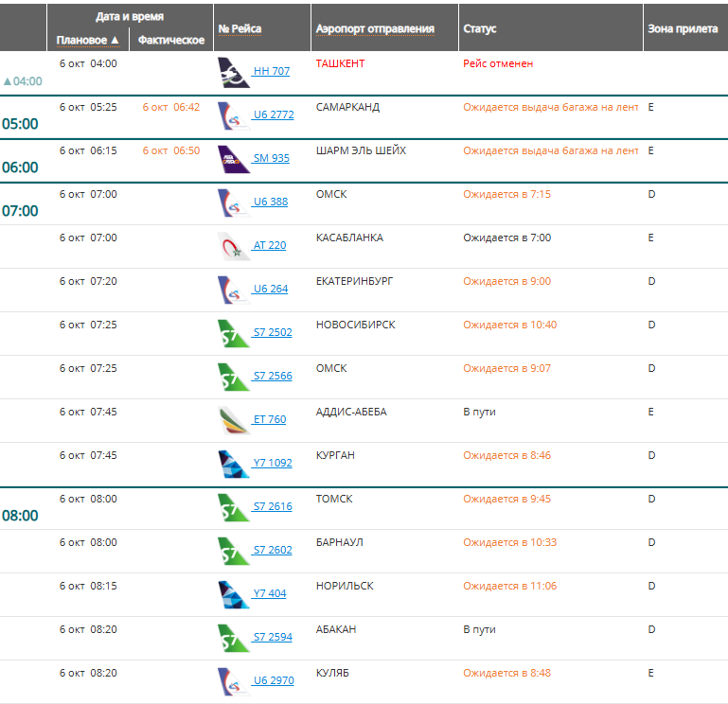Select the 07:00 hour marker
Image resolution: width=728 pixels, height=704 pixels.
point(20,211)
